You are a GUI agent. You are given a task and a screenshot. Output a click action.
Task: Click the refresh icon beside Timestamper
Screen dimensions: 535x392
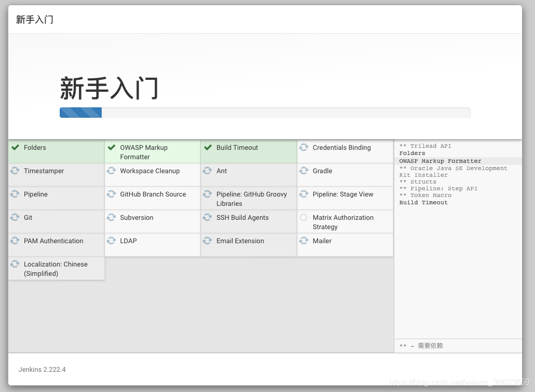15,171
